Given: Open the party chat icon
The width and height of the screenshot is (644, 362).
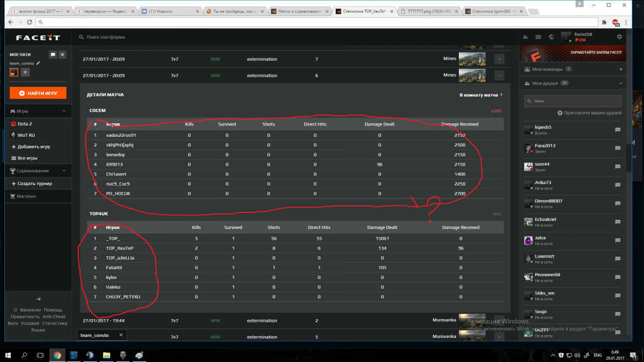Looking at the screenshot, I should coord(53,55).
